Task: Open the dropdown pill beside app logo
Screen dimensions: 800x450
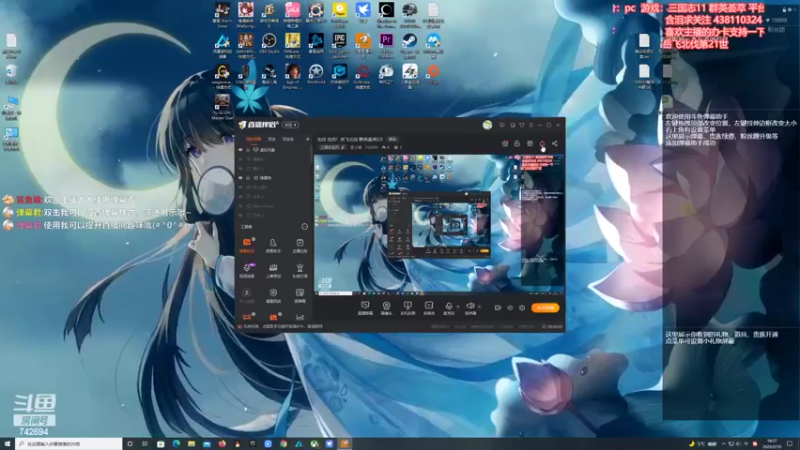Action: tap(291, 125)
